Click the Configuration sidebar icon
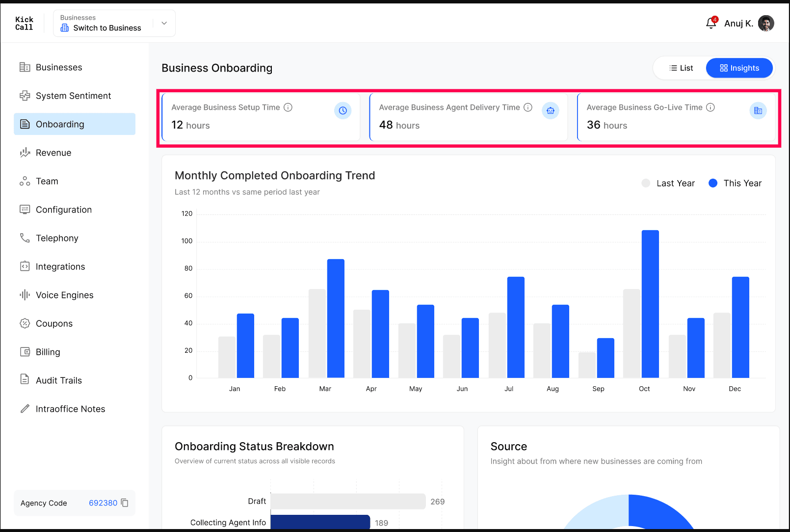The width and height of the screenshot is (790, 532). (25, 210)
